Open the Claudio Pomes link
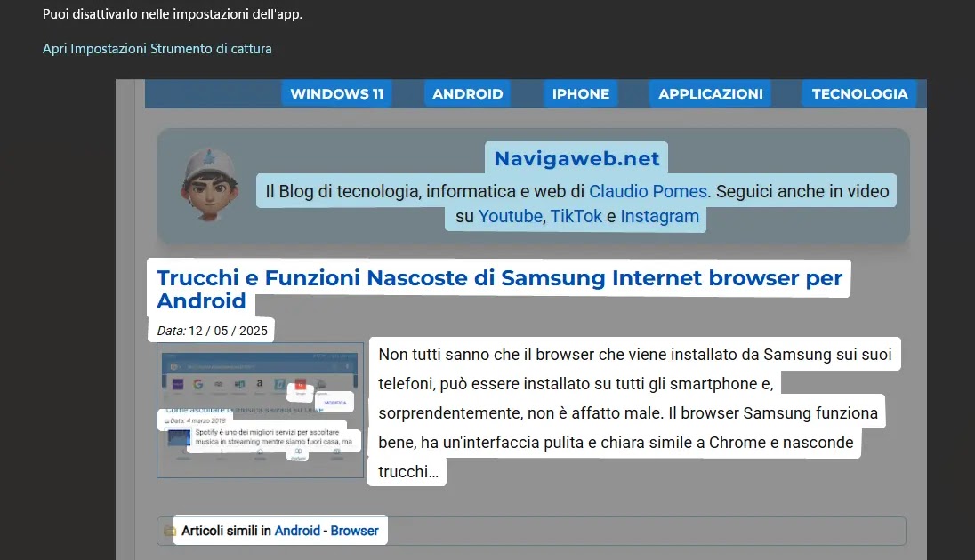 click(x=648, y=191)
